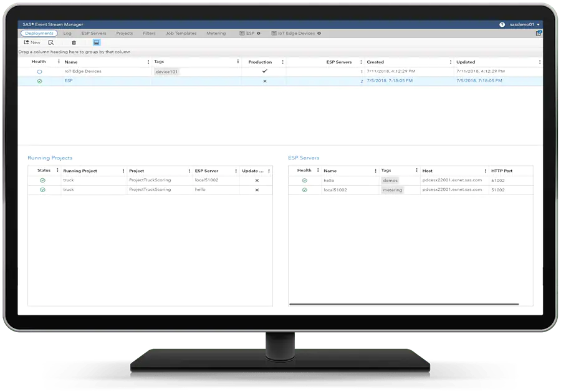Open Health column menu in ESP Servers panel
This screenshot has height=392, width=561.
(x=318, y=170)
